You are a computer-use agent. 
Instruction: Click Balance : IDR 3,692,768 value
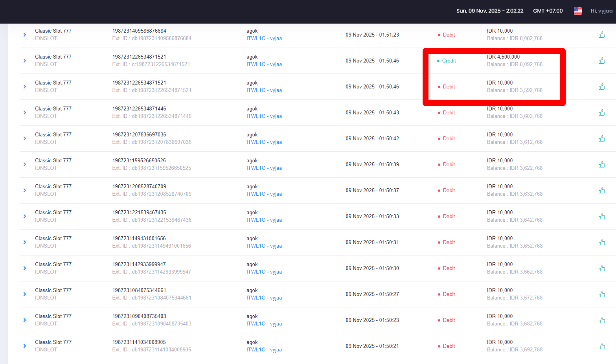coord(515,350)
